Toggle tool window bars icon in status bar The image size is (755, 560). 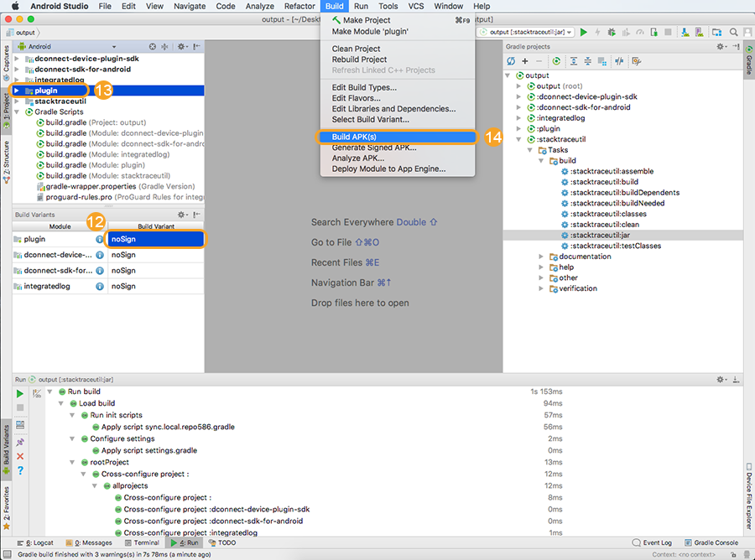8,555
